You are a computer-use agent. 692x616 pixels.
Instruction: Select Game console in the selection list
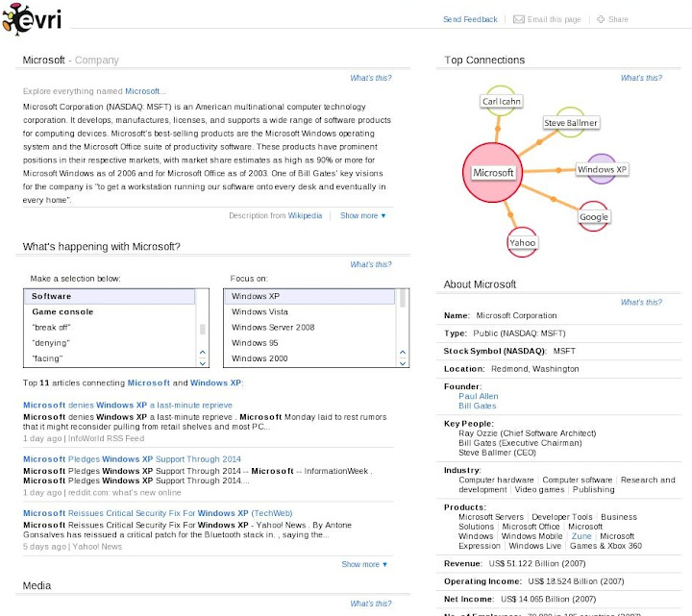(109, 312)
